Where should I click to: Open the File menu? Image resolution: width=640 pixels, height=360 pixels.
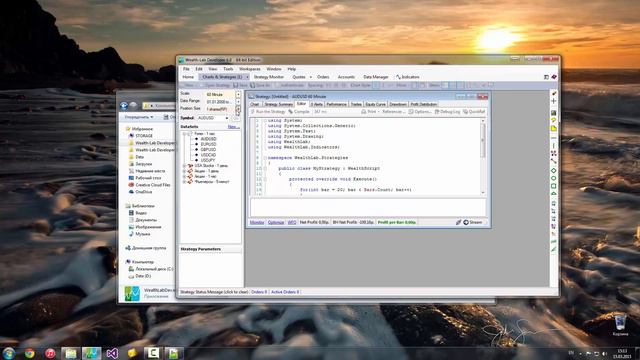(186, 69)
